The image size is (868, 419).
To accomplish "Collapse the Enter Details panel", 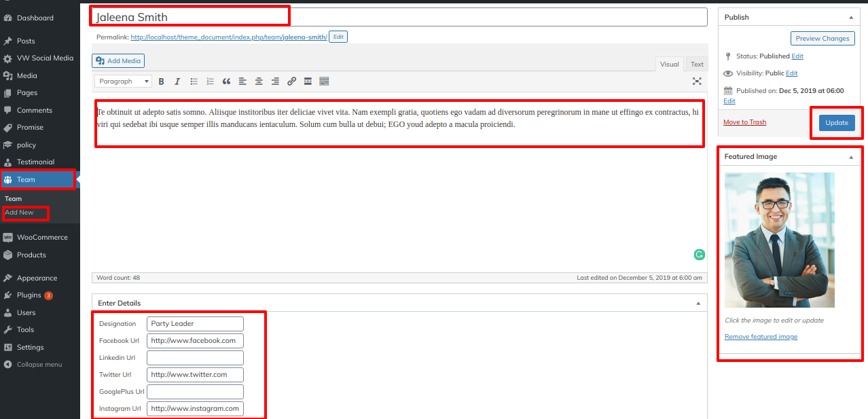I will (x=698, y=304).
